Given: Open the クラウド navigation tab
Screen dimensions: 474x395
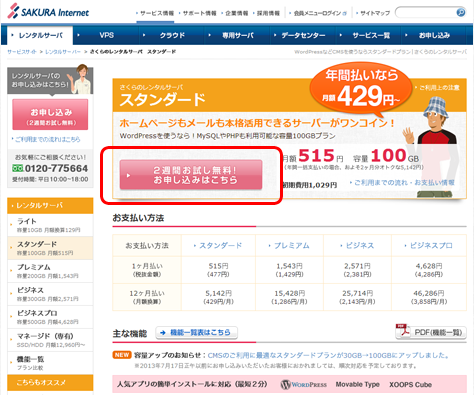Looking at the screenshot, I should (x=172, y=35).
